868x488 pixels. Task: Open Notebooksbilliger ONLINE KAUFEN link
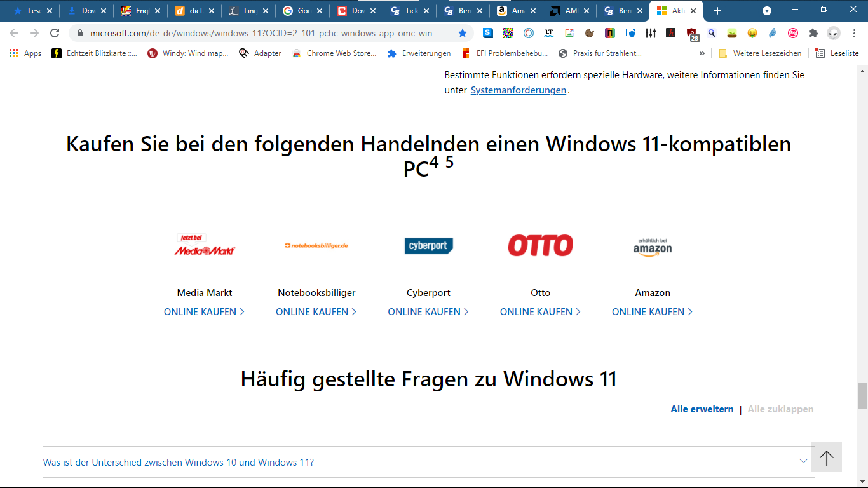[x=316, y=311]
